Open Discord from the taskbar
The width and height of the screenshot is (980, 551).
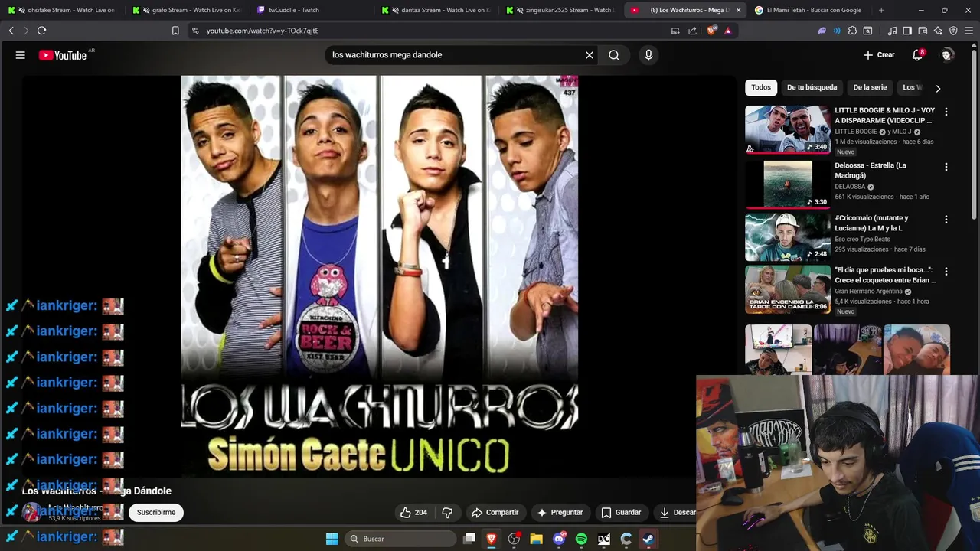(559, 539)
